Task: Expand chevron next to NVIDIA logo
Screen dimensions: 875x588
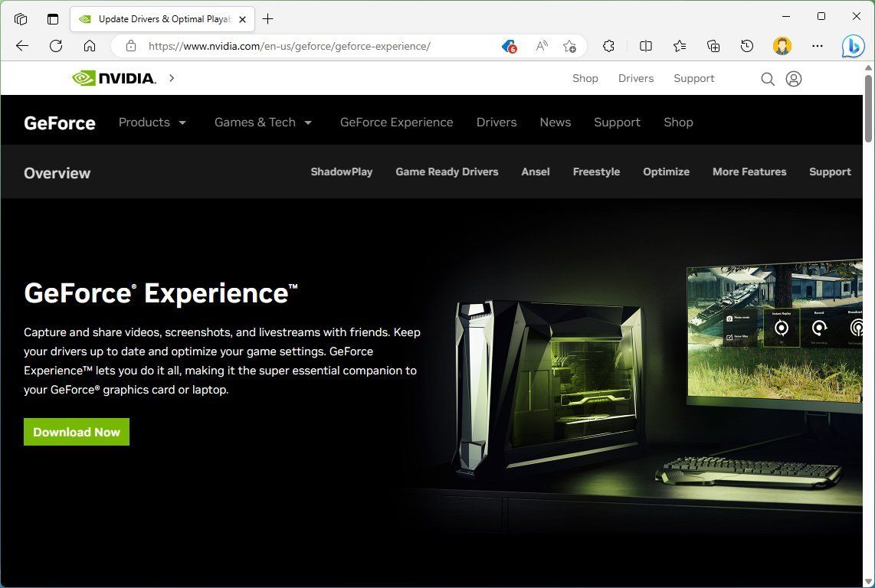Action: point(172,78)
